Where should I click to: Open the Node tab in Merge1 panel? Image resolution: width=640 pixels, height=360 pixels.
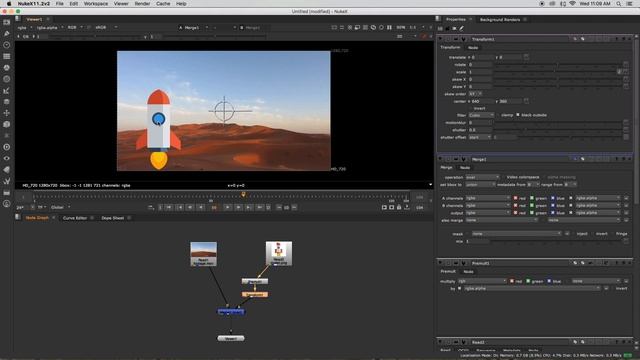coord(464,167)
